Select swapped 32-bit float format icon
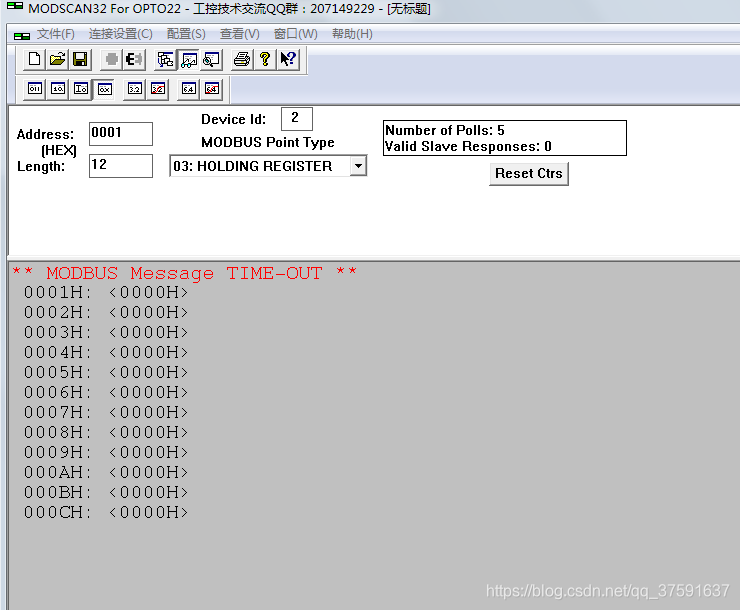This screenshot has height=610, width=740. click(158, 89)
